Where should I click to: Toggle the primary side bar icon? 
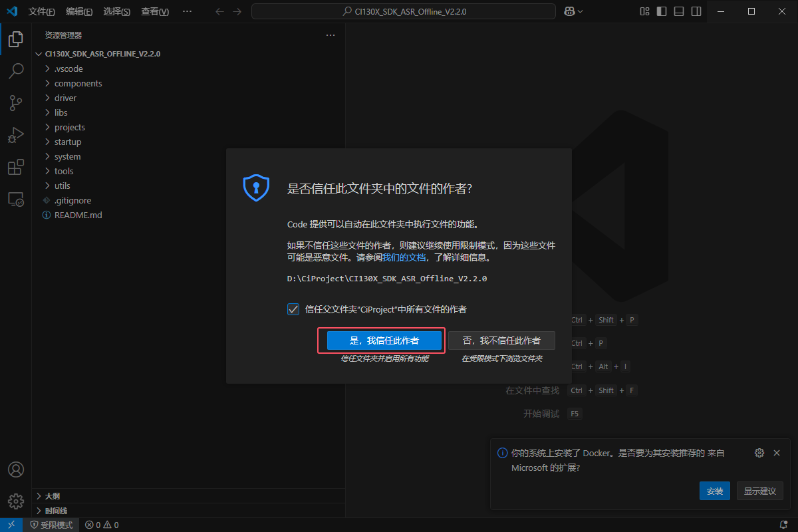(662, 11)
